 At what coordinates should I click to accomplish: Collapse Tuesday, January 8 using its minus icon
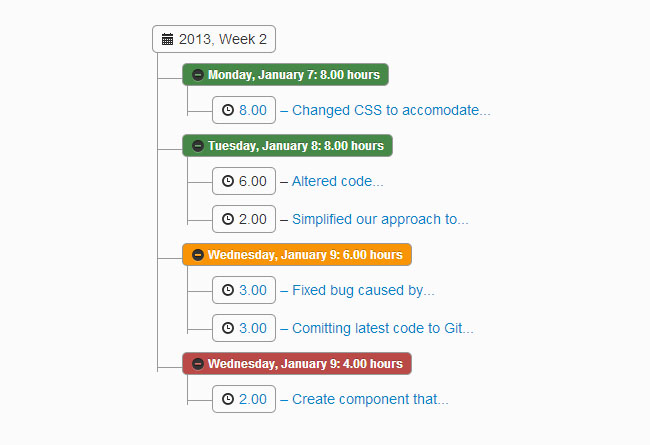click(197, 146)
